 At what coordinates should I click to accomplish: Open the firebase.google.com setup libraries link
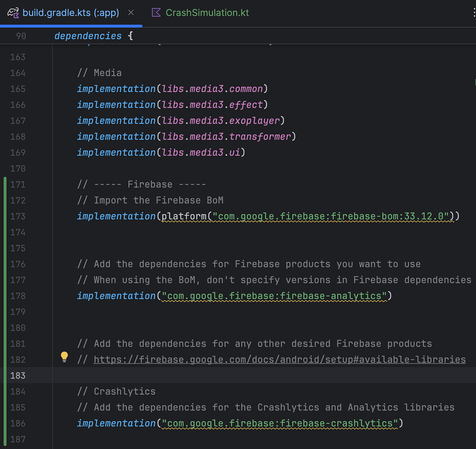(x=278, y=360)
